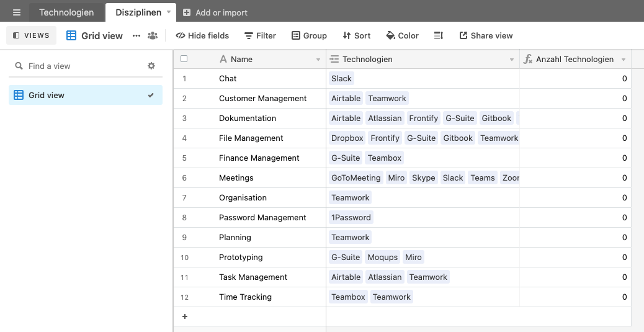Click the plus icon to add a row
Screen dimensions: 644x332
pyautogui.click(x=185, y=316)
